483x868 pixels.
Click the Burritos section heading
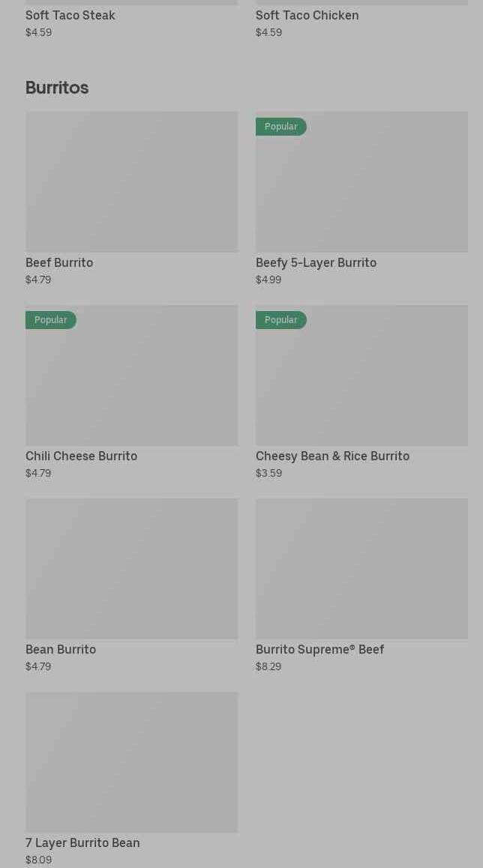click(x=57, y=88)
